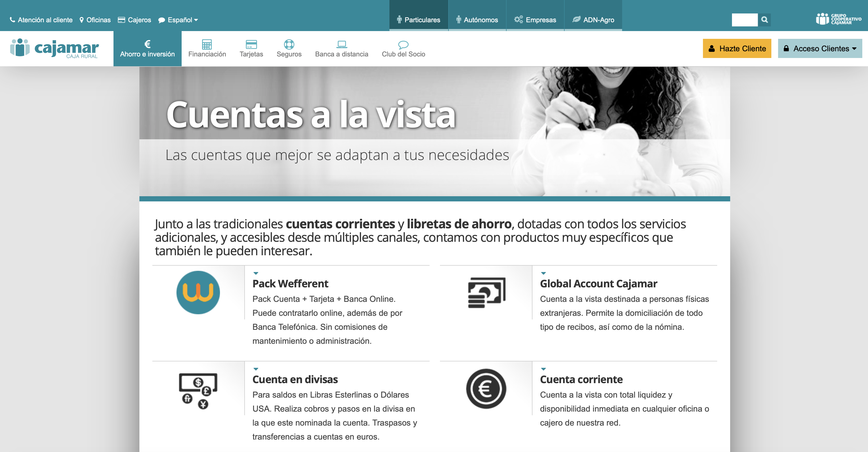The image size is (868, 452).
Task: Click inside the search input field
Action: coord(745,20)
